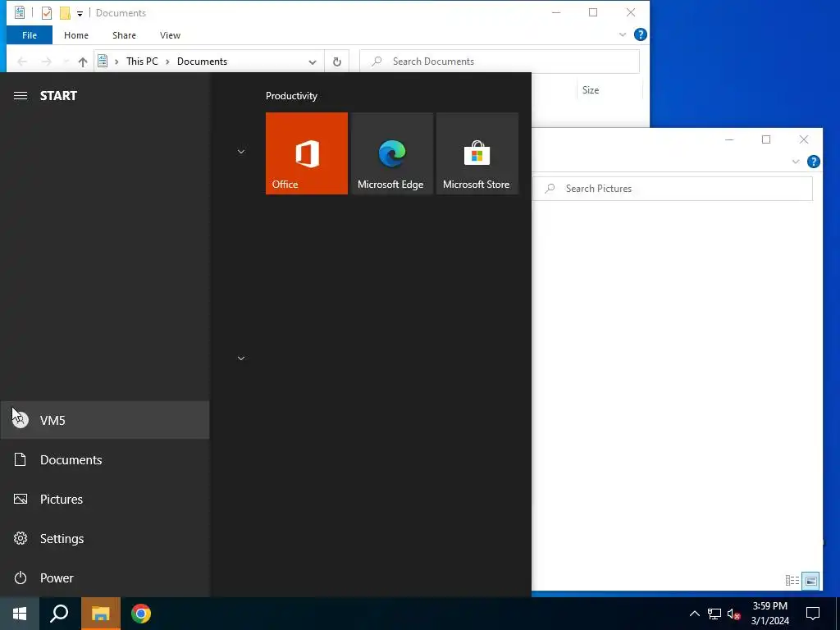Go forward in the Documents window
The height and width of the screenshot is (630, 840).
coord(47,62)
